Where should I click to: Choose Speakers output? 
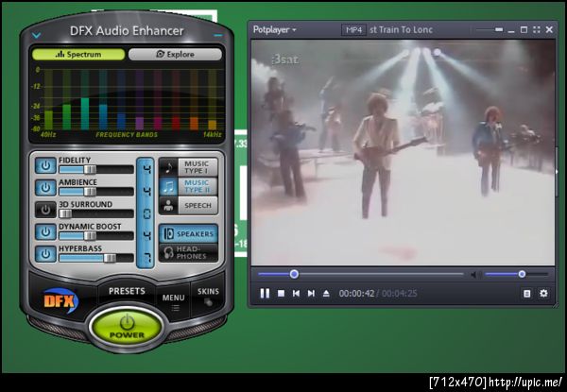[188, 233]
